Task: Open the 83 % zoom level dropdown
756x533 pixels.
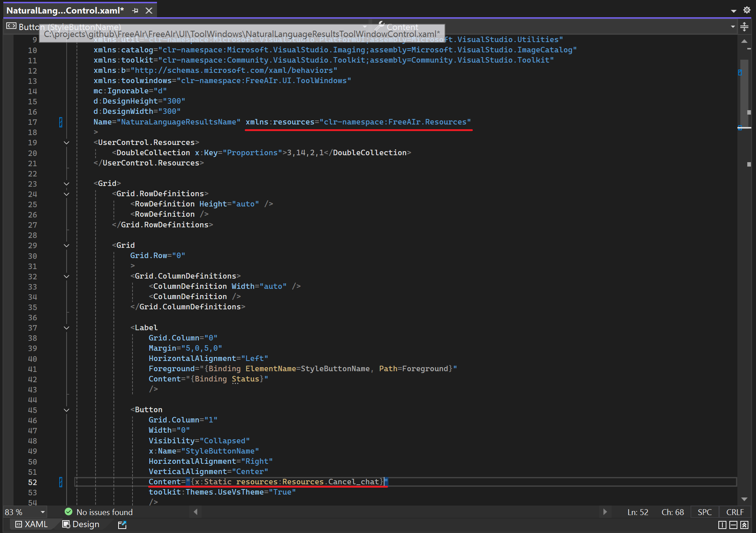Action: click(43, 512)
